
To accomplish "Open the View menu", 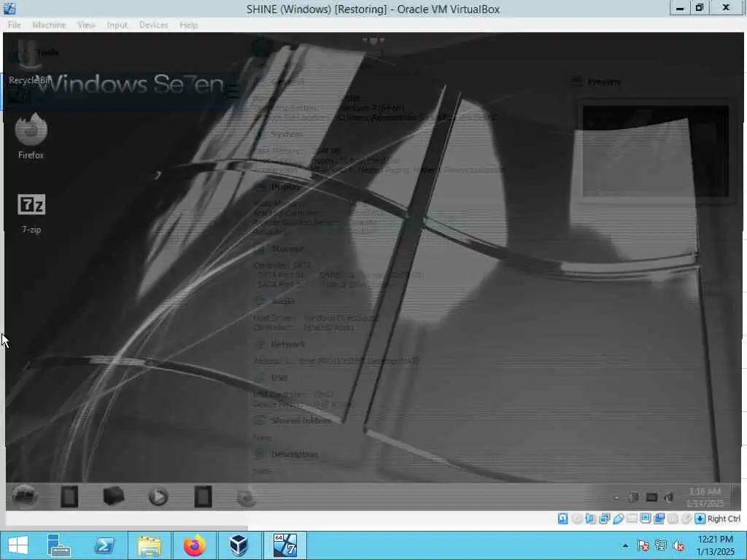I will [x=86, y=25].
